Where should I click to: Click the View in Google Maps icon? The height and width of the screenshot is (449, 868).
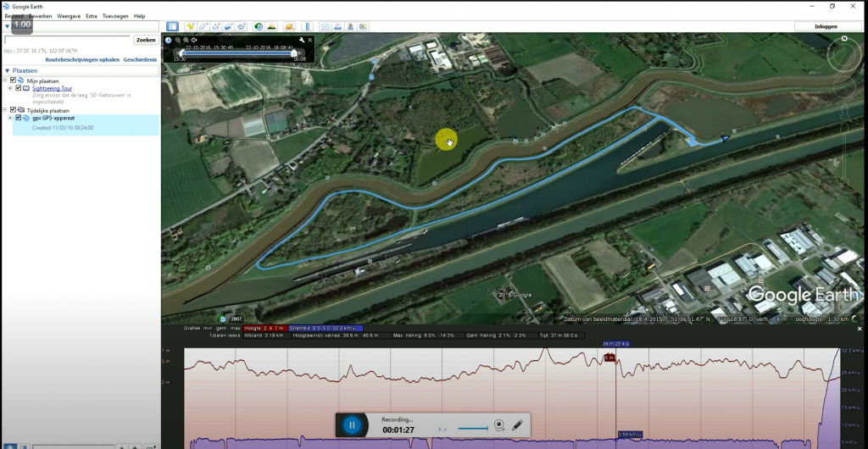pyautogui.click(x=363, y=26)
